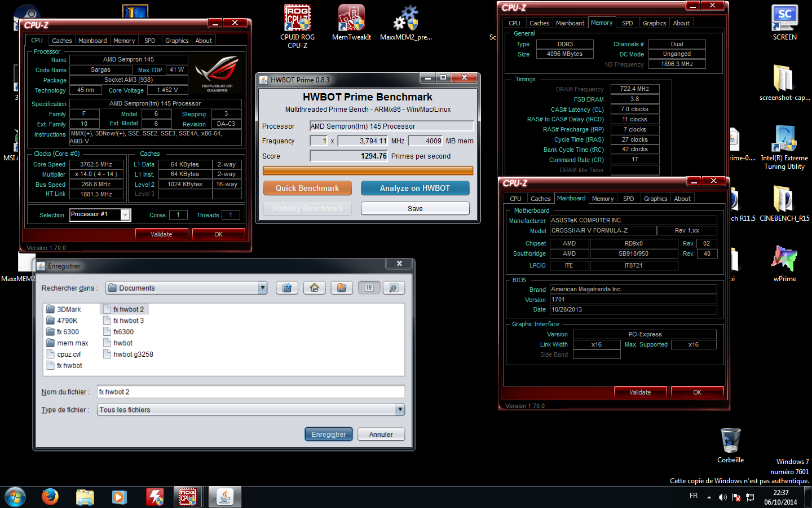The image size is (812, 508).
Task: Open the MemTweakIt desktop icon
Action: pos(351,23)
